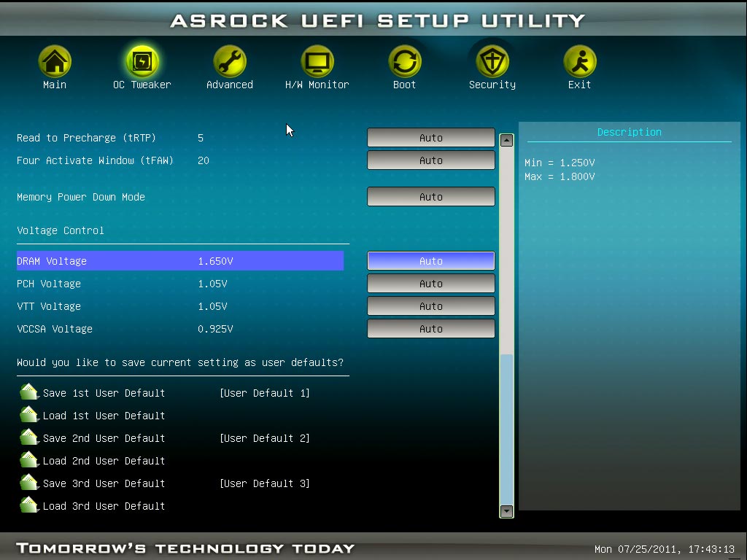
Task: Click Save 3rd User Default
Action: [x=104, y=483]
